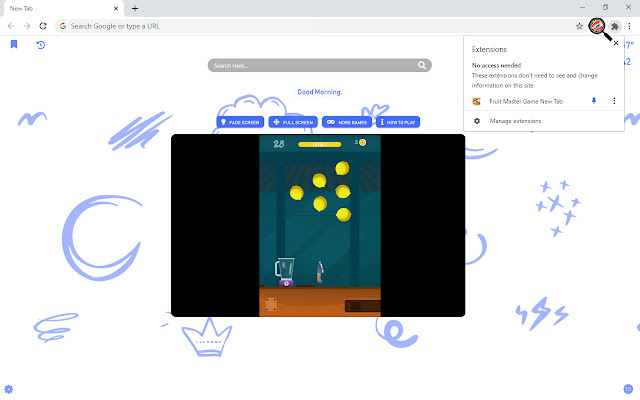Click the Fruit Master icon in extensions list

(x=476, y=101)
